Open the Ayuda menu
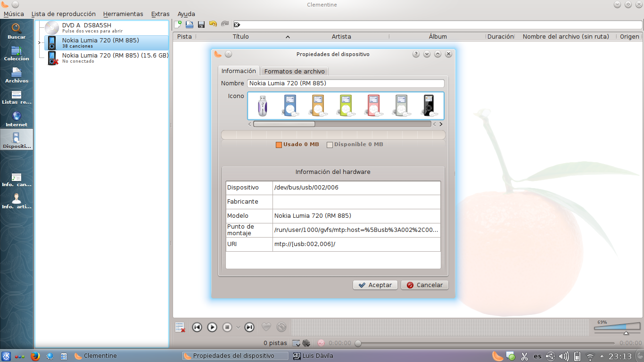The width and height of the screenshot is (644, 362). point(186,14)
